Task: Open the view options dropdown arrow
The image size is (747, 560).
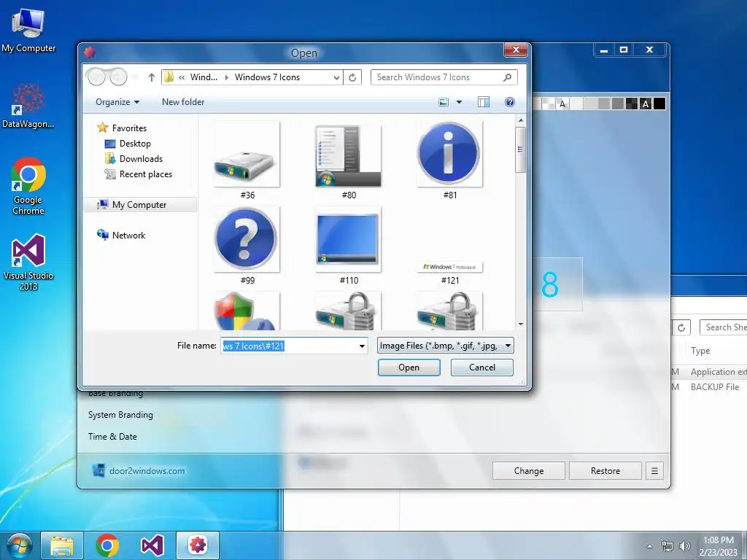Action: (x=460, y=102)
